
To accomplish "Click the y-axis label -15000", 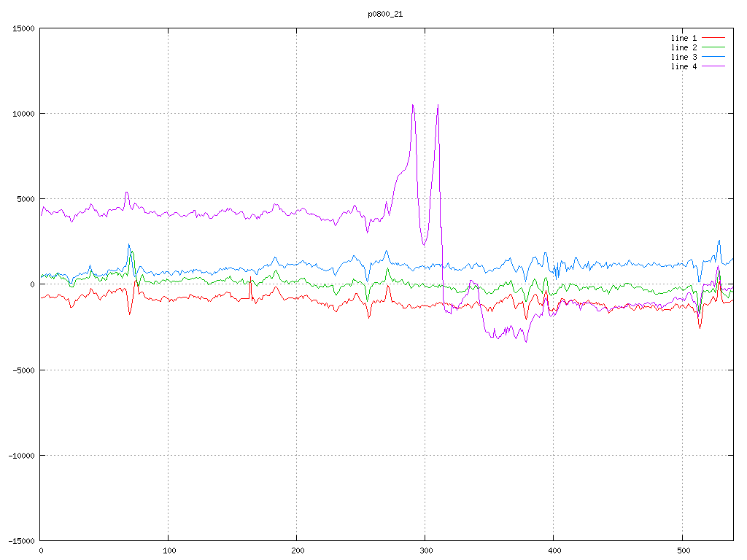I will pos(21,541).
